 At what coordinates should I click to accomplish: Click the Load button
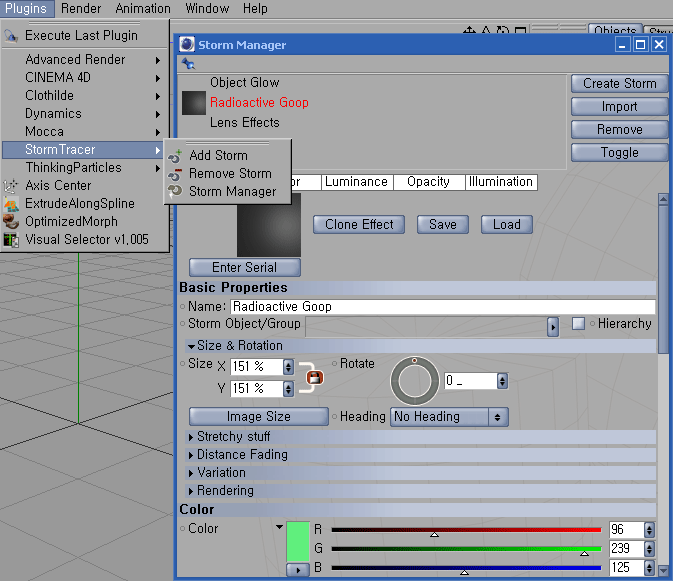pyautogui.click(x=506, y=225)
